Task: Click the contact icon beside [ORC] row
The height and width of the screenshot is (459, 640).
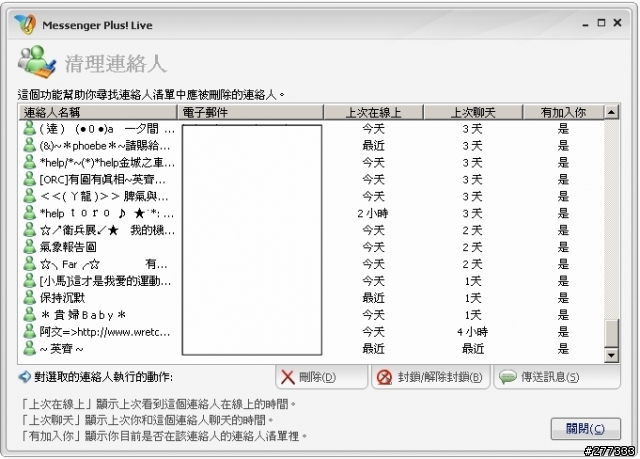Action: point(29,179)
